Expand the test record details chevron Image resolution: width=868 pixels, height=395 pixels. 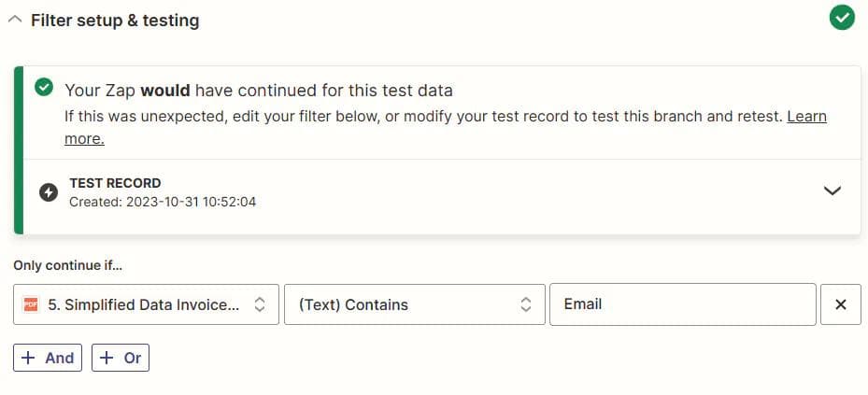832,190
